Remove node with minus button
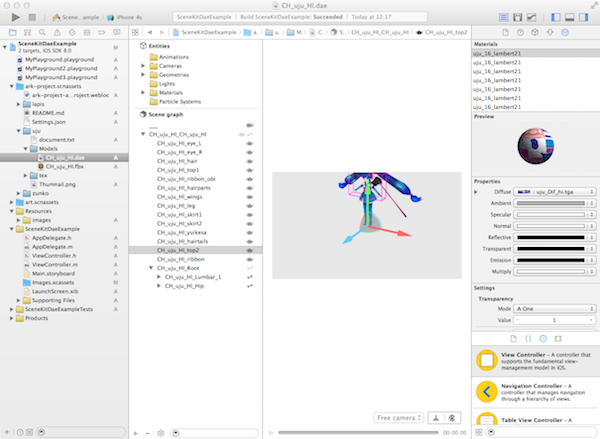600x439 pixels. point(148,433)
